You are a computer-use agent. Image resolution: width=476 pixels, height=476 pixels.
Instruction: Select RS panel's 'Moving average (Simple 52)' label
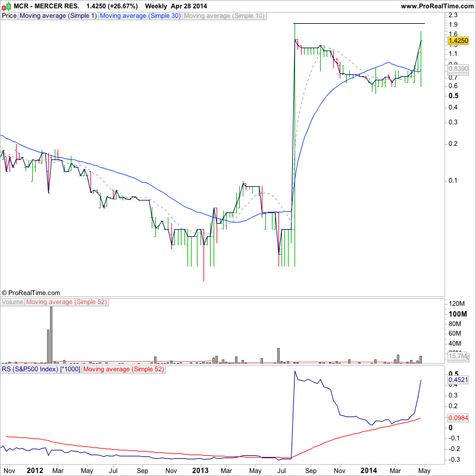[x=124, y=369]
